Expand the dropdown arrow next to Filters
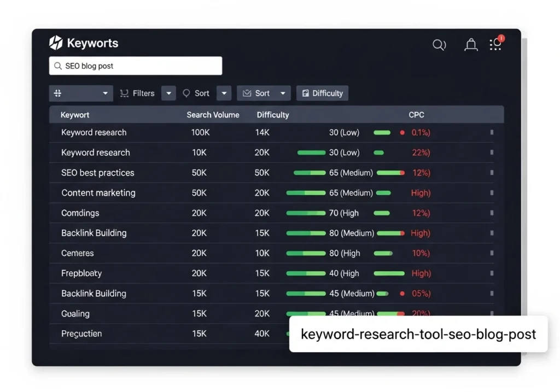 (169, 93)
